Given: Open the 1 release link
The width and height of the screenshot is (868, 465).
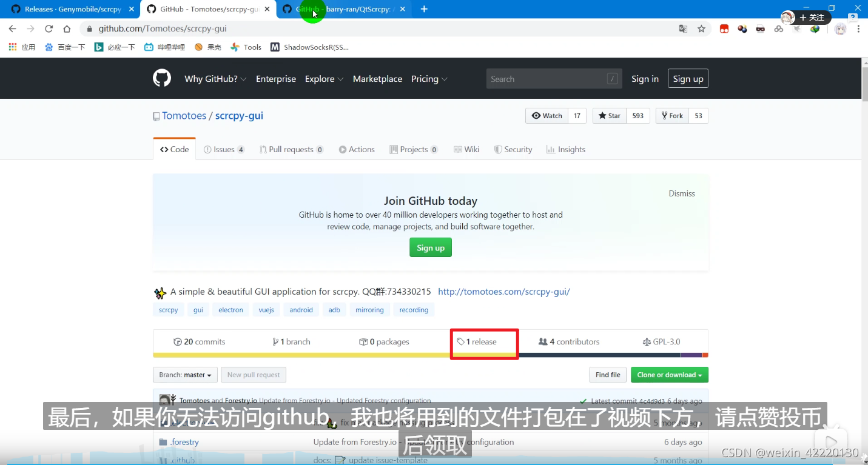Looking at the screenshot, I should (477, 342).
